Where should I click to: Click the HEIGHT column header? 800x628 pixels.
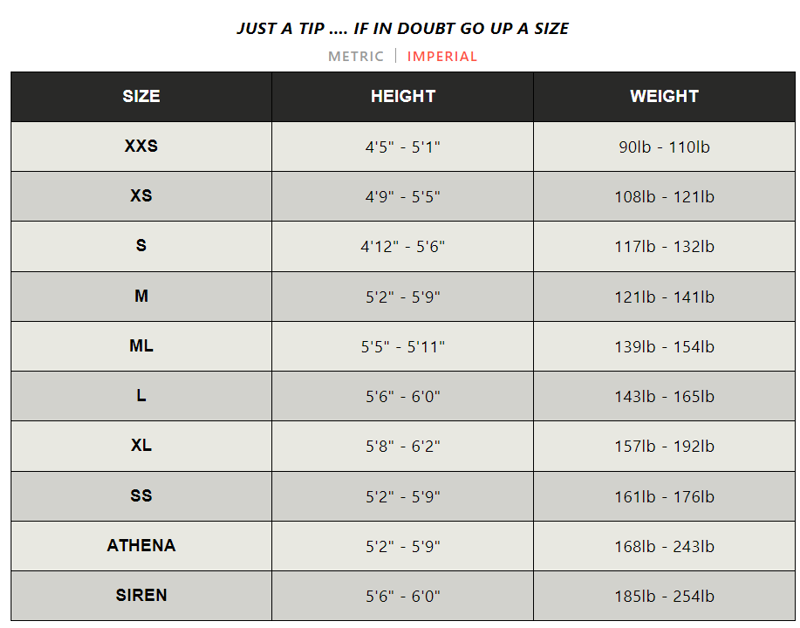point(401,96)
